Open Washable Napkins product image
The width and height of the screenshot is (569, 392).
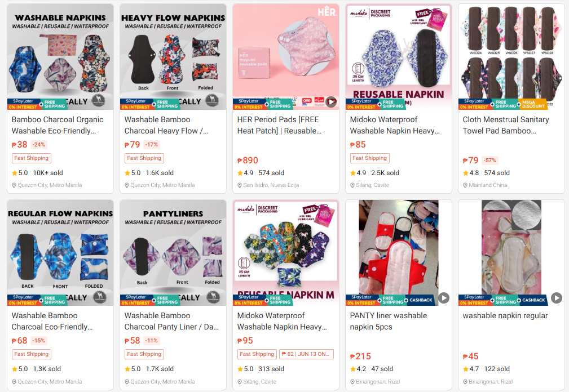(60, 56)
